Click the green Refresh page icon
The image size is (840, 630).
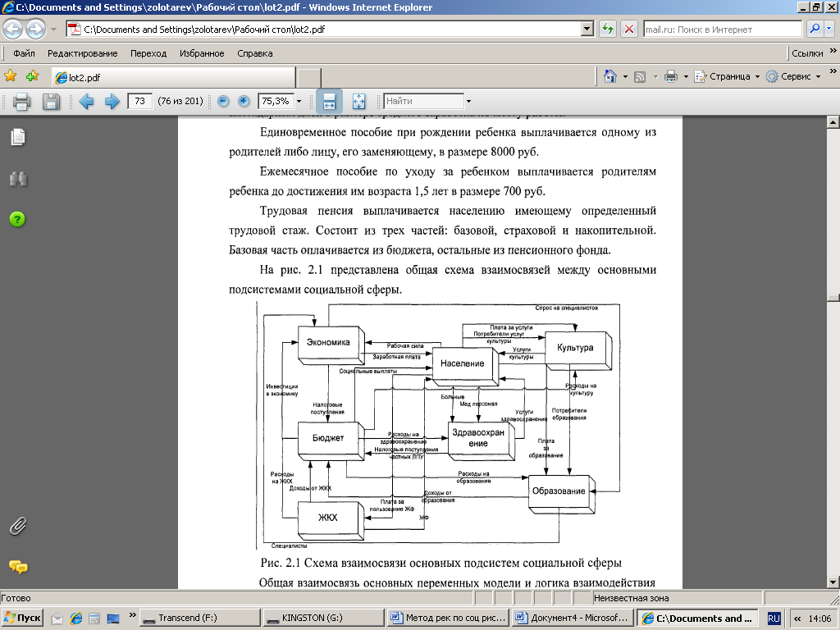pos(608,29)
